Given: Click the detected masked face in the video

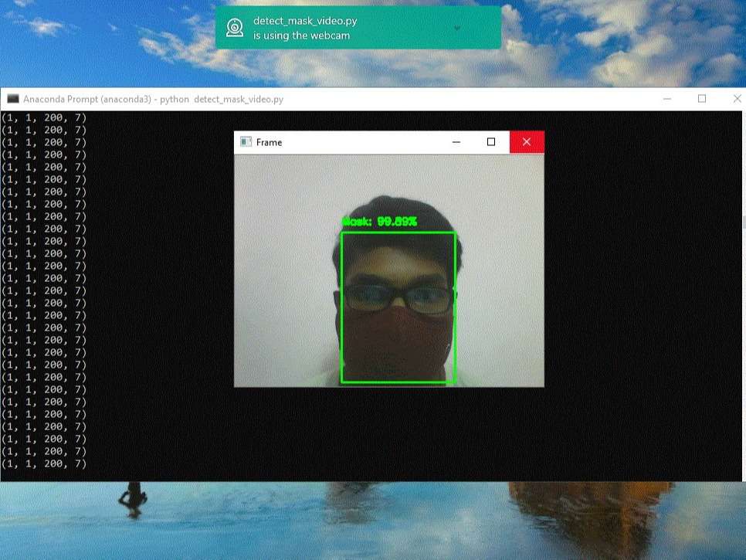Looking at the screenshot, I should click(x=398, y=317).
